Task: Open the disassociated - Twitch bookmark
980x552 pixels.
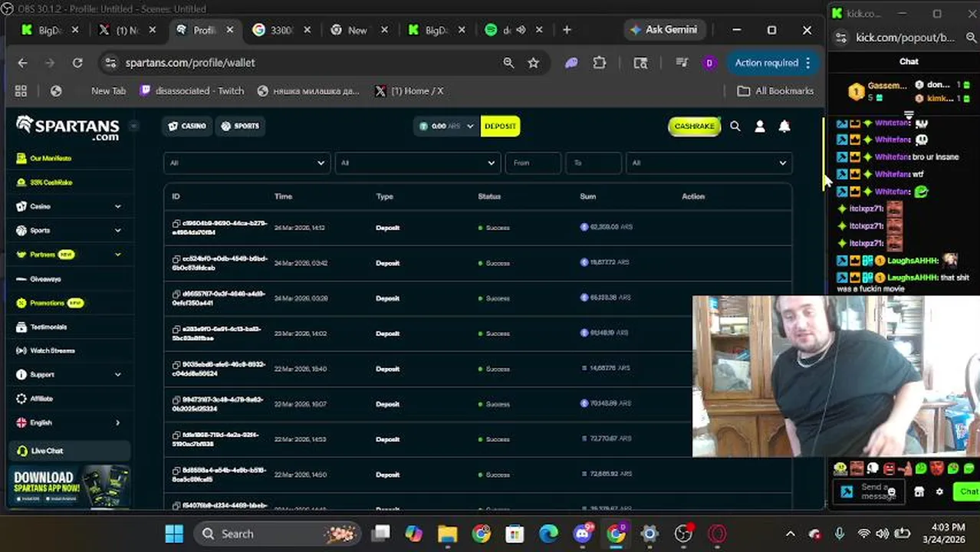Action: pos(192,90)
